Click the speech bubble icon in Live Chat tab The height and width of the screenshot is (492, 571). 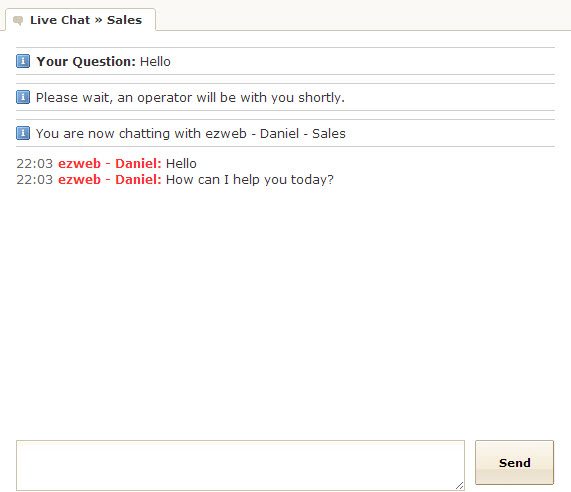(x=18, y=20)
